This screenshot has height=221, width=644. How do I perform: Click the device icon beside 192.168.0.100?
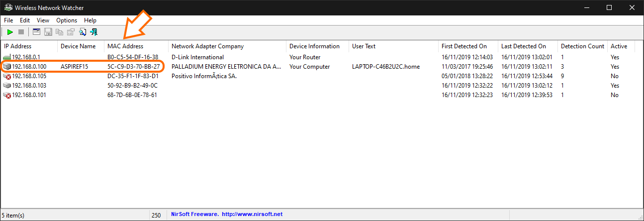pyautogui.click(x=7, y=67)
